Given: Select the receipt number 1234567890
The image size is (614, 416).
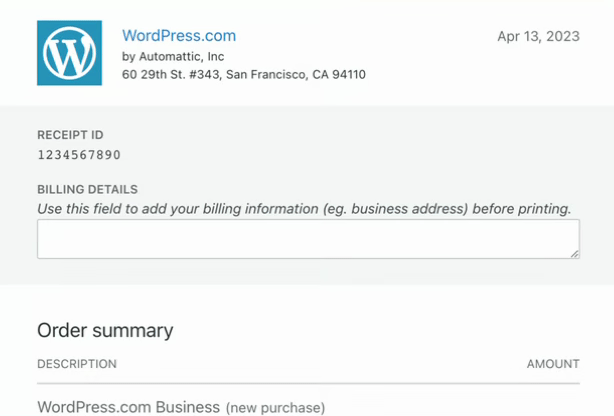Looking at the screenshot, I should (79, 155).
